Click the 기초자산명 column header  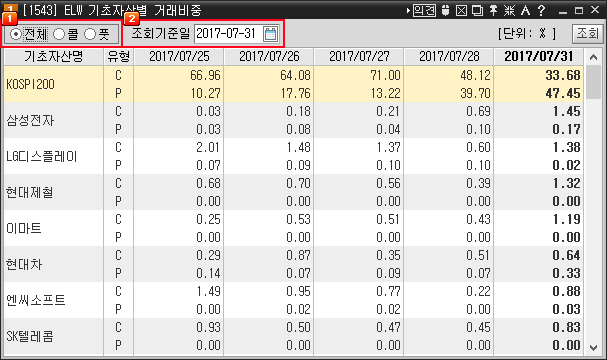point(54,57)
